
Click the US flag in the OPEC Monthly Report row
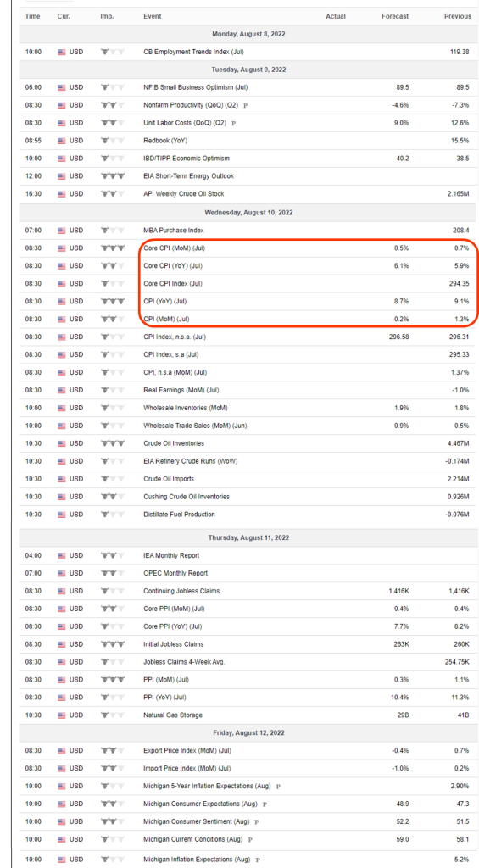[62, 574]
